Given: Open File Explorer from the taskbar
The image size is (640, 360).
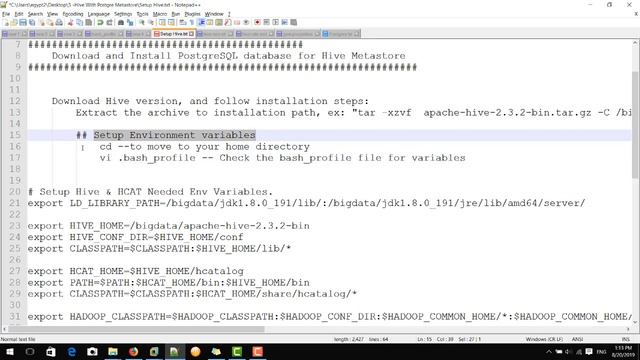Looking at the screenshot, I should 113,351.
